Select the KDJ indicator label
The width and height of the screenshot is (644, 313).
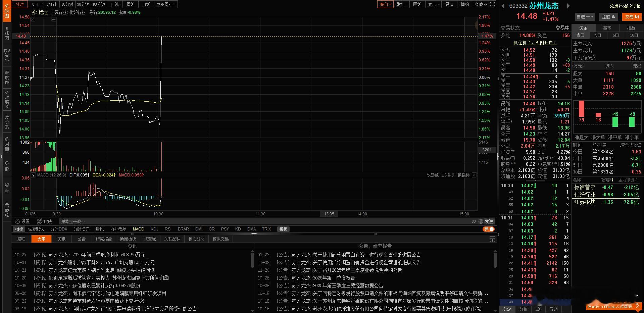tap(154, 229)
